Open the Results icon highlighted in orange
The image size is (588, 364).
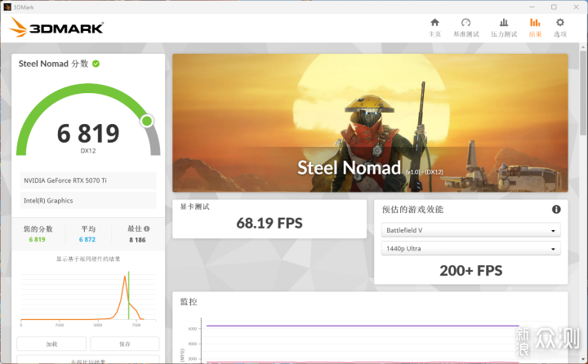[x=535, y=23]
